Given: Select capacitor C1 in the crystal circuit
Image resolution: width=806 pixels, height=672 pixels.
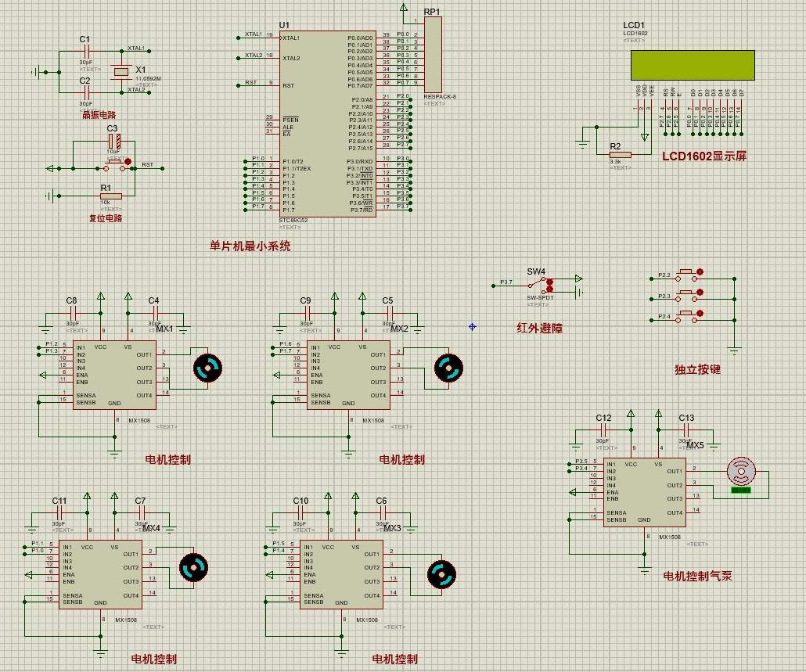Looking at the screenshot, I should [x=86, y=51].
